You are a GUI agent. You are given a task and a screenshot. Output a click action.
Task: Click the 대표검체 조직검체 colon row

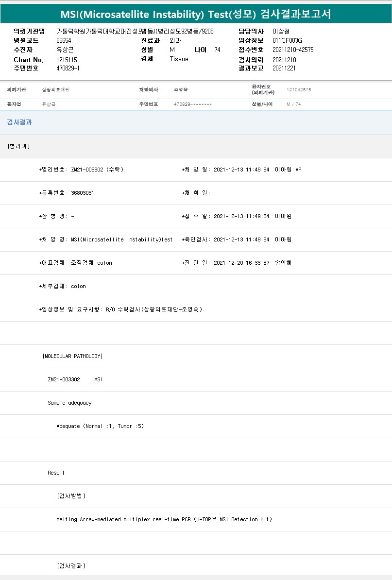pyautogui.click(x=75, y=263)
